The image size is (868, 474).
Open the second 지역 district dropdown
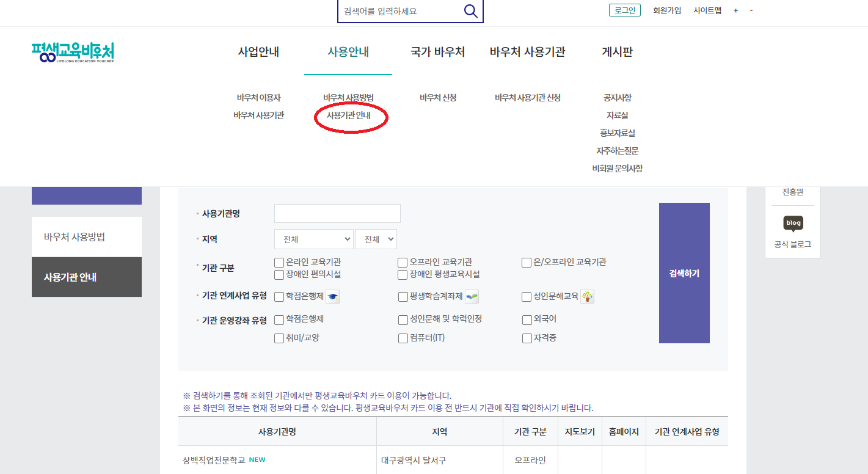click(376, 239)
